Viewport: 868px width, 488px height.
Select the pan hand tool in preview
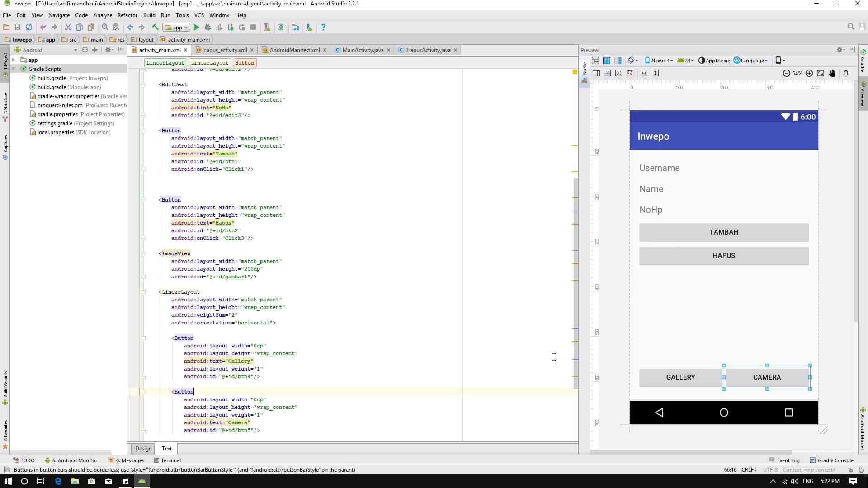point(832,73)
